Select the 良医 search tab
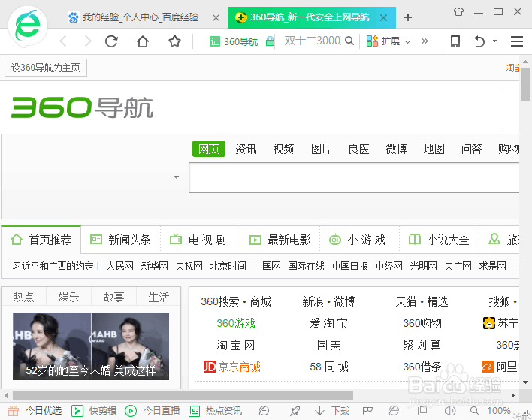 [358, 149]
